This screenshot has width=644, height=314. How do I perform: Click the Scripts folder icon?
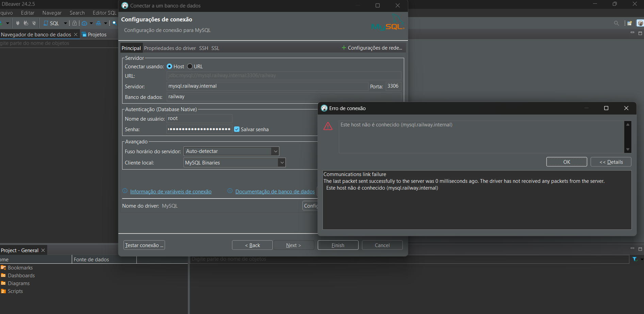3,291
